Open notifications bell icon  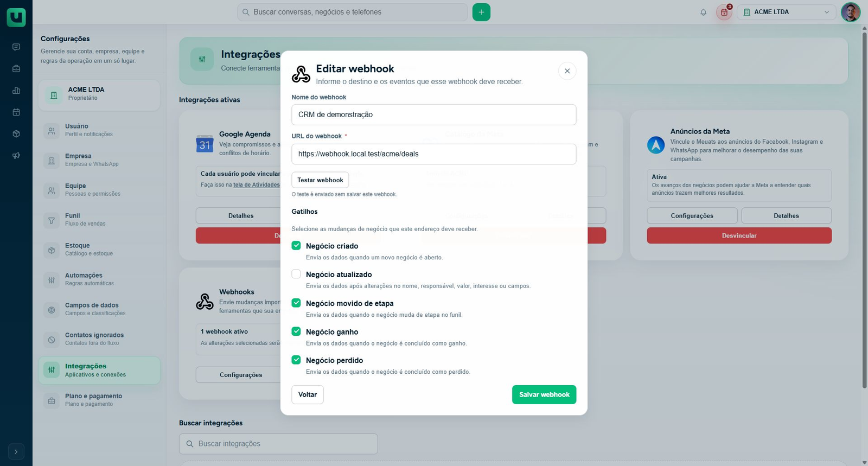click(x=703, y=12)
